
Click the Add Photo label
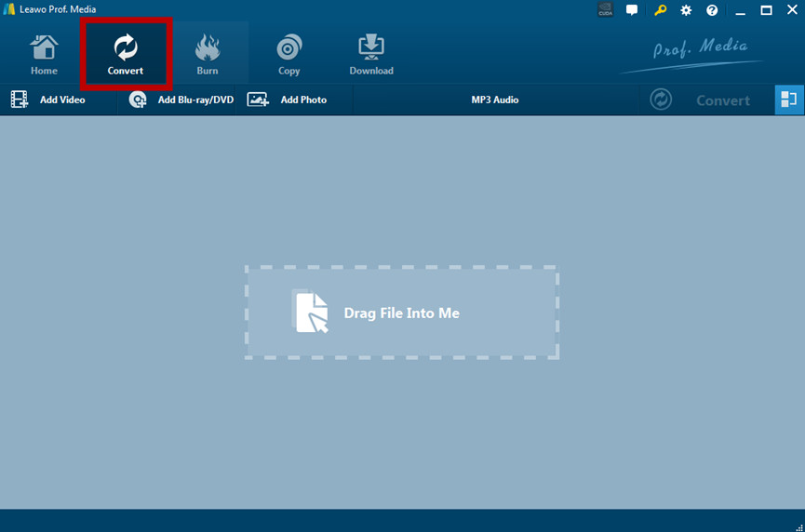point(303,100)
